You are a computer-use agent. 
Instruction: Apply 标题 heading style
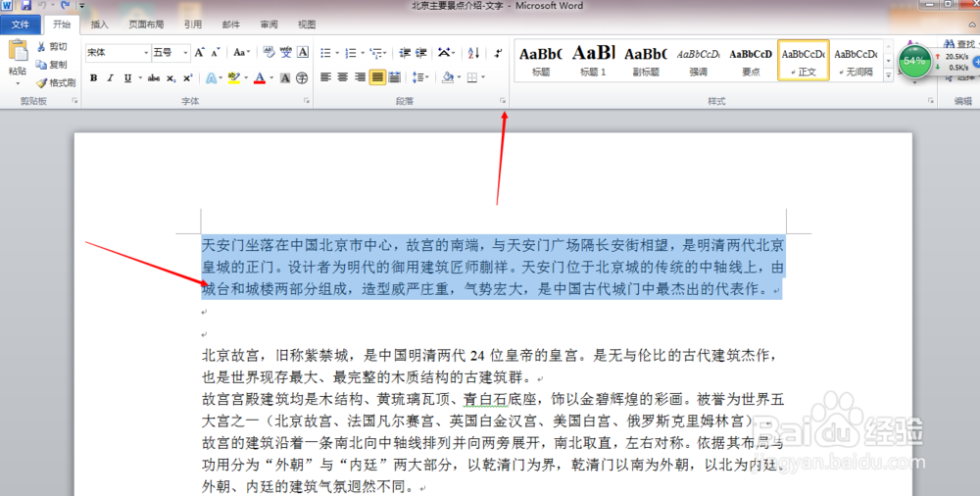pyautogui.click(x=541, y=61)
